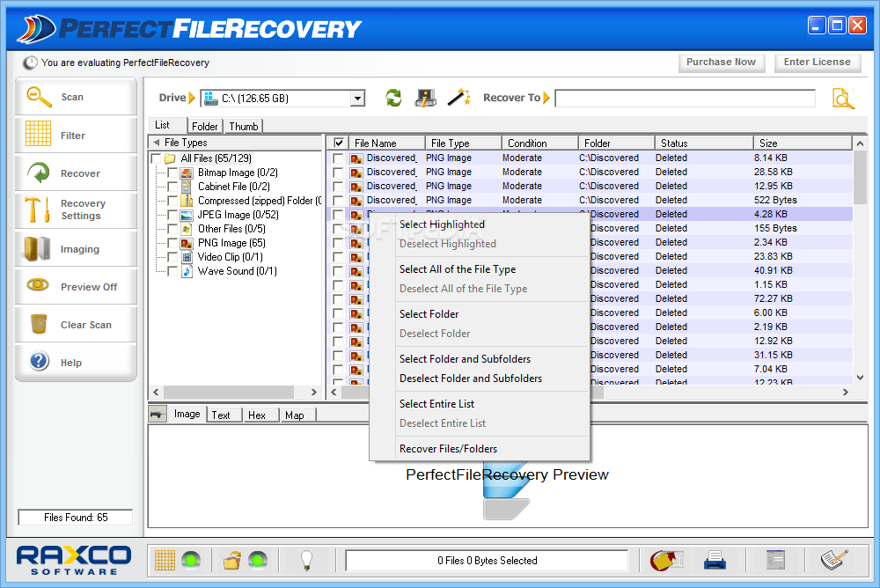
Task: Sort by the Folder column header
Action: [616, 143]
